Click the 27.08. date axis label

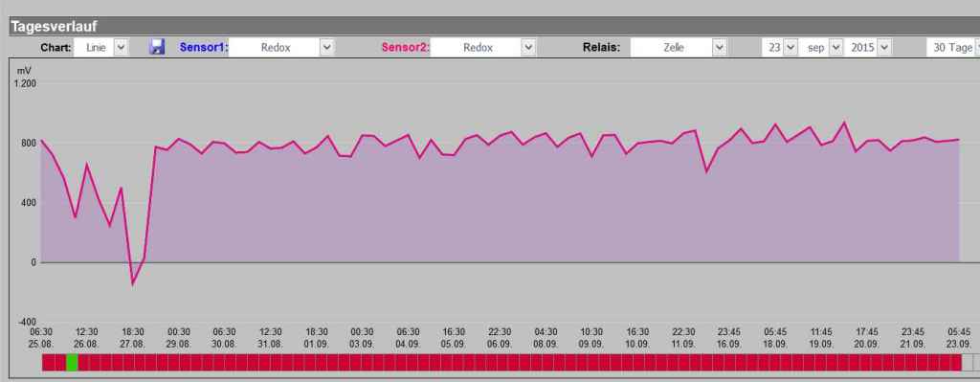point(132,344)
